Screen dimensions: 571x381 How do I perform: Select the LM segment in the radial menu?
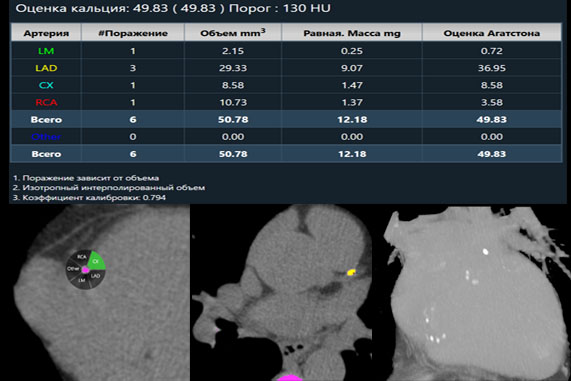point(82,281)
